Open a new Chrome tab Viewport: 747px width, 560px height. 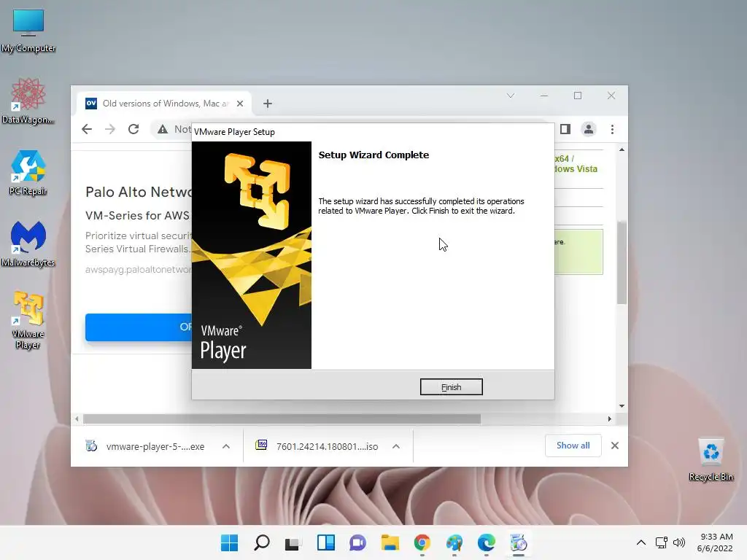(268, 104)
